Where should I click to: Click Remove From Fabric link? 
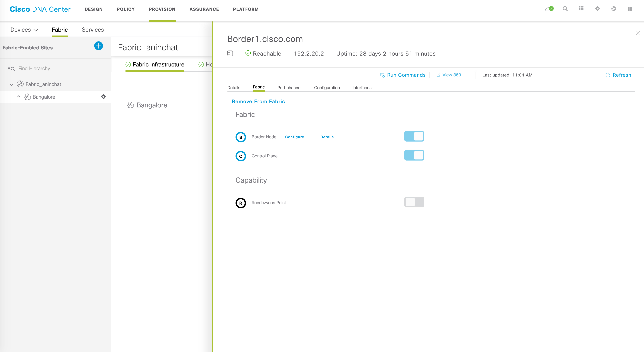[258, 101]
